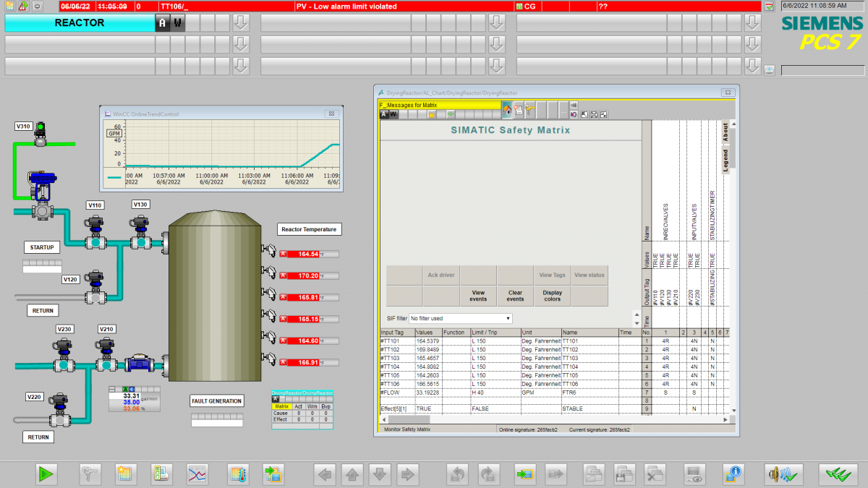Click the V210 valve symbol
This screenshot has width=868, height=488.
click(107, 354)
